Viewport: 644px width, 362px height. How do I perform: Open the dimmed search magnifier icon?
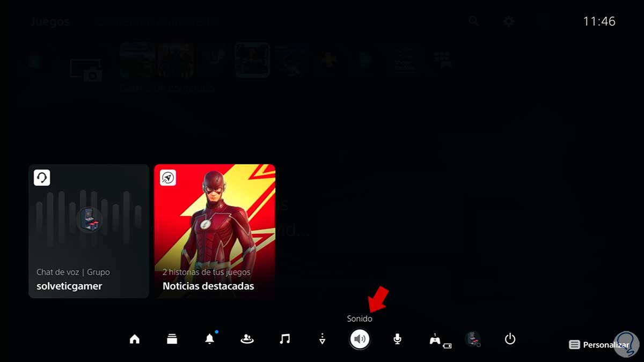tap(473, 21)
